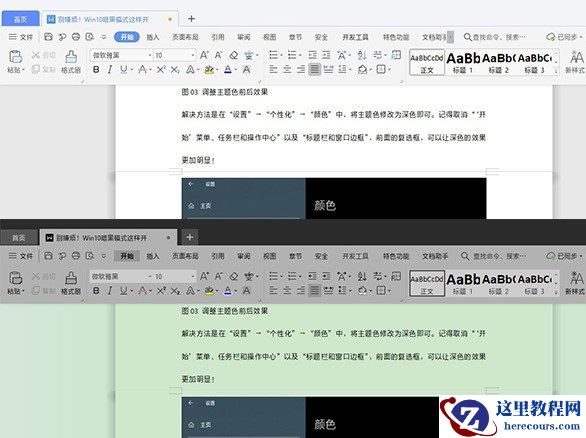Image resolution: width=586 pixels, height=438 pixels.
Task: Select 正文 style in the light-theme window
Action: 427,62
